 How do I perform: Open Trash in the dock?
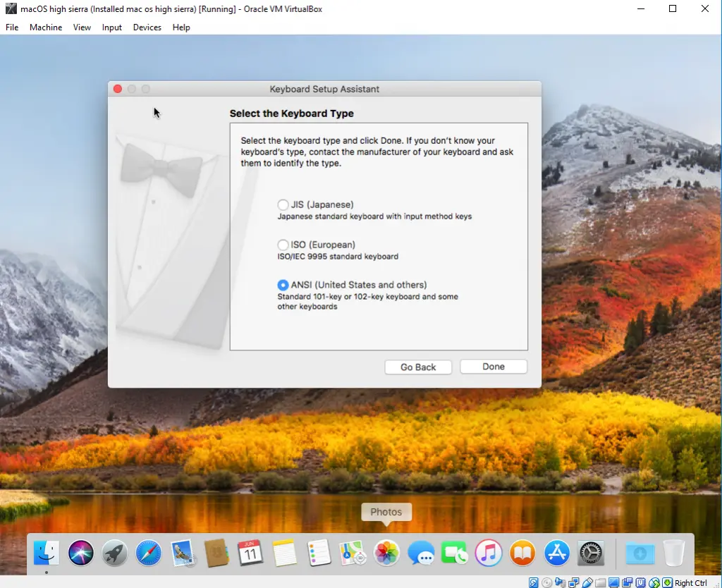pos(674,553)
